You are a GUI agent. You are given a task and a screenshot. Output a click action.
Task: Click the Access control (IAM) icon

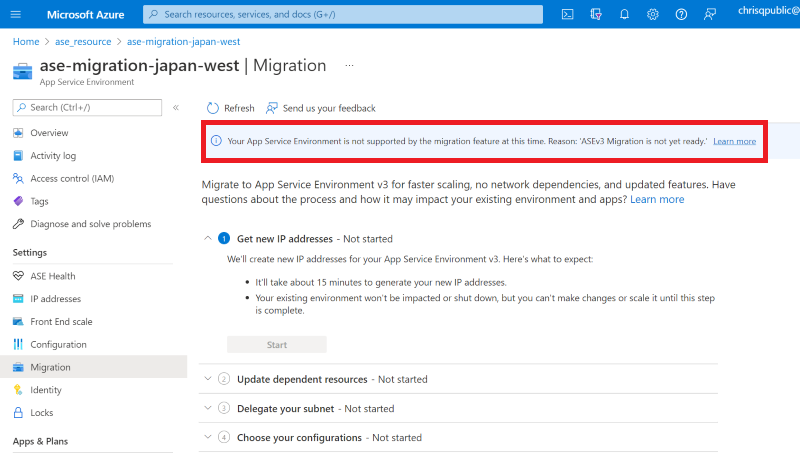(18, 179)
